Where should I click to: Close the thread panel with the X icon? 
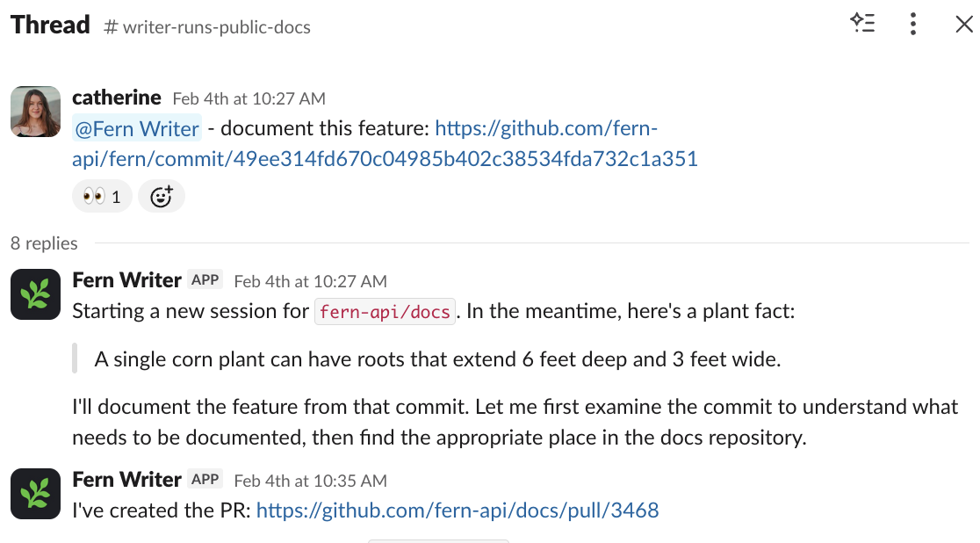pos(963,24)
